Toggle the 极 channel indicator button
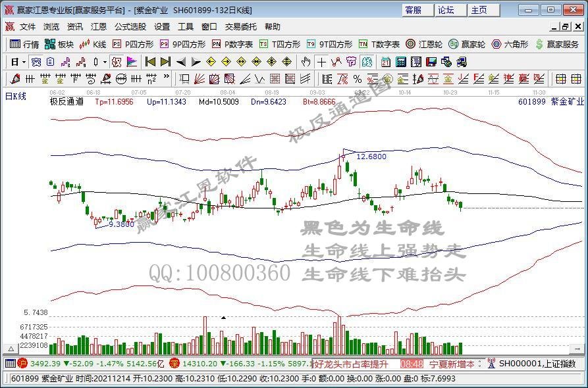 (117, 62)
